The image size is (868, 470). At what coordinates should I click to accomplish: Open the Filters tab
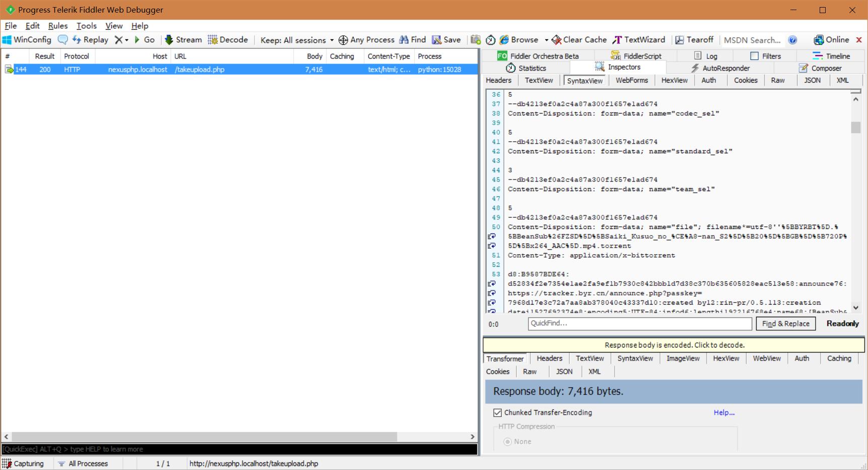click(x=765, y=56)
